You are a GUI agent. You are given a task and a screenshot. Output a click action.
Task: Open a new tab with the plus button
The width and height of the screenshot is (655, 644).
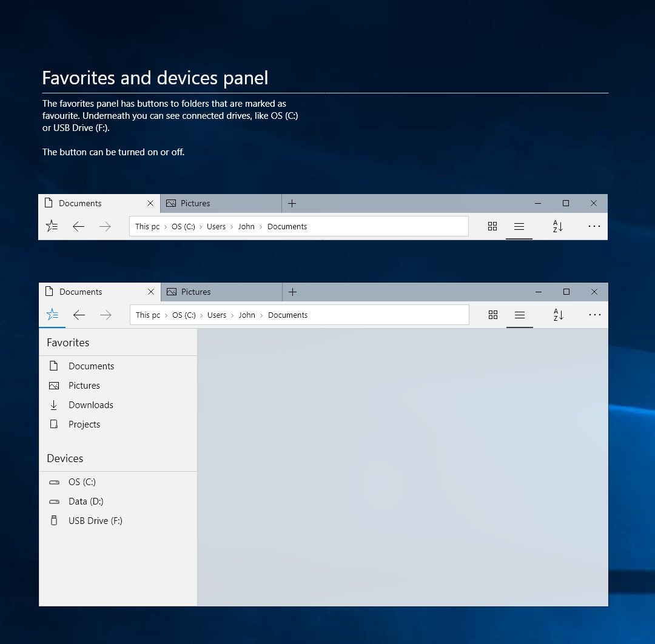click(292, 292)
